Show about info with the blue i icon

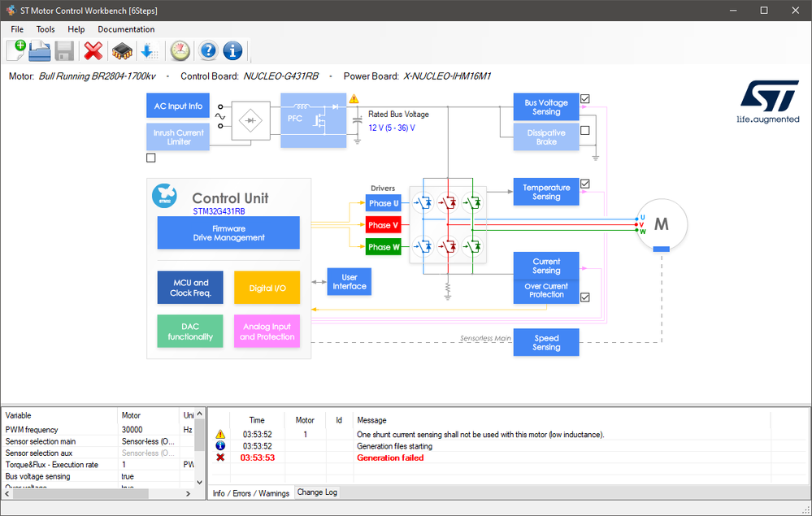(x=232, y=50)
